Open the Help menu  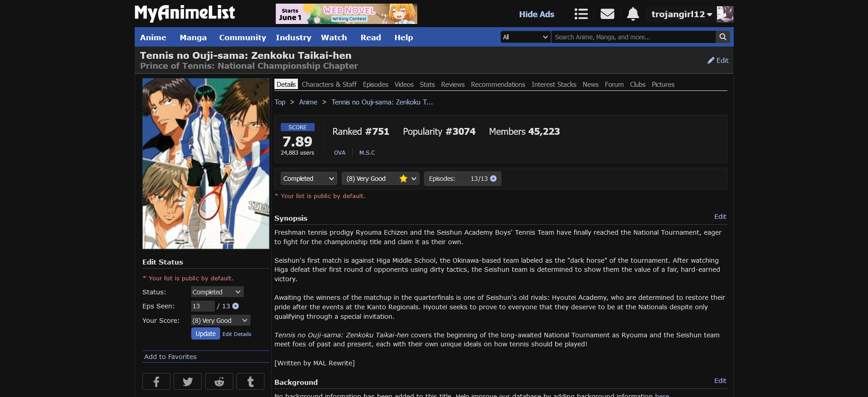point(404,38)
